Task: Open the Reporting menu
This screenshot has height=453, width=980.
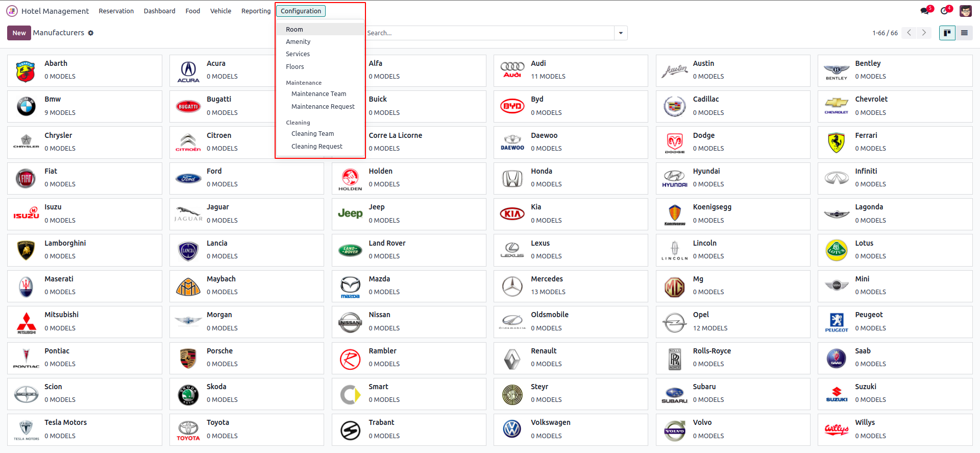Action: coord(256,11)
